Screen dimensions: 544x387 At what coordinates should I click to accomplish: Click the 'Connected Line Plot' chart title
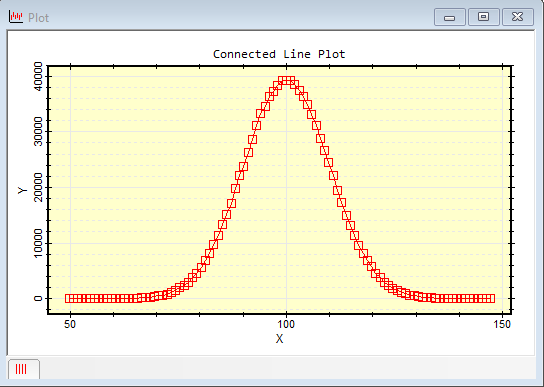(279, 54)
